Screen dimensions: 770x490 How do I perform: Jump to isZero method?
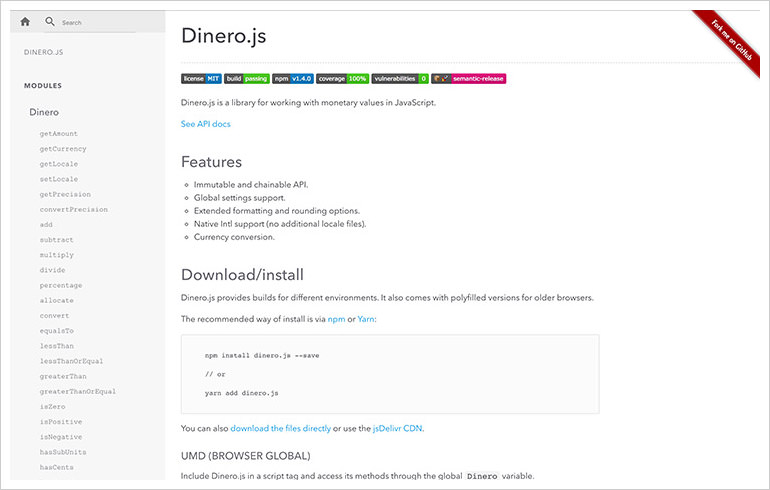point(52,407)
